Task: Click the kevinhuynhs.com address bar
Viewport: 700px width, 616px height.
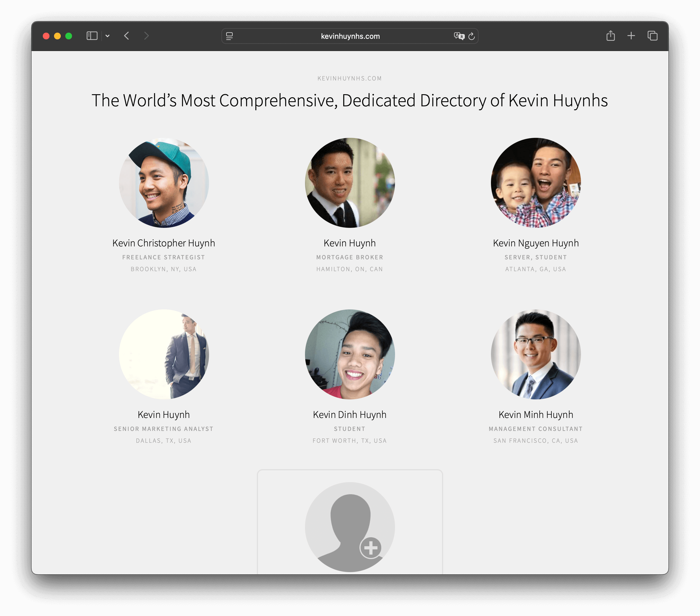Action: click(x=350, y=36)
